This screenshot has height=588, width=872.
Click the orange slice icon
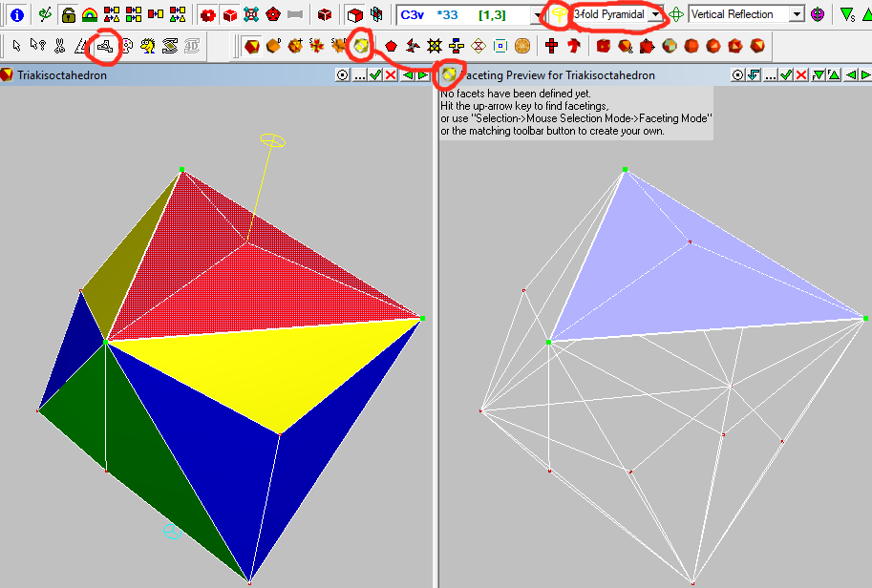coord(522,46)
